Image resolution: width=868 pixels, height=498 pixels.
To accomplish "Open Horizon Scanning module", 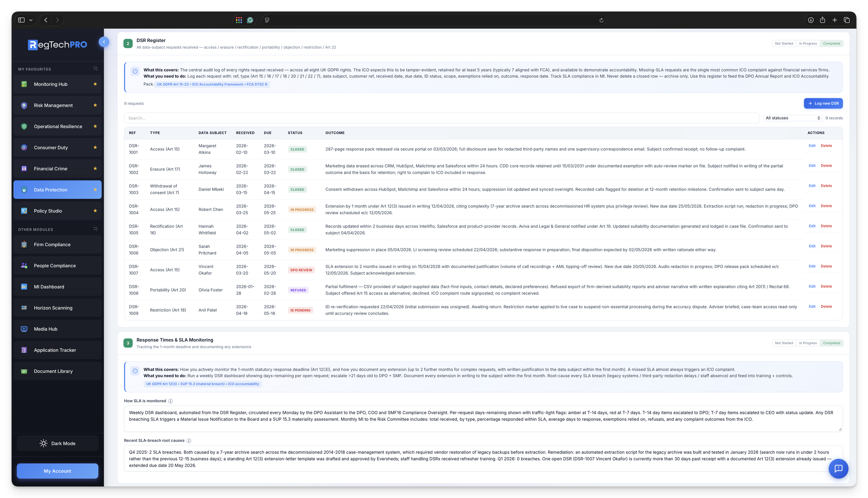I will tap(58, 308).
